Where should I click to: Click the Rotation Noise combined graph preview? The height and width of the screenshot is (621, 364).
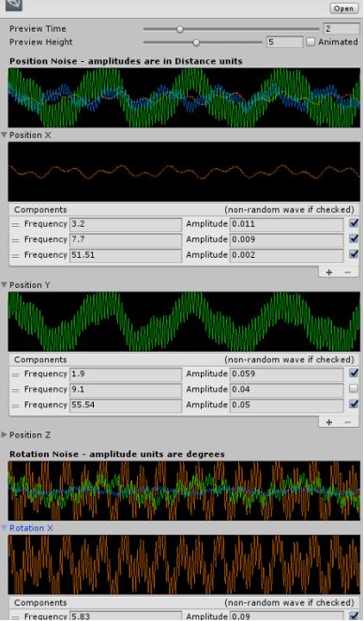(184, 491)
